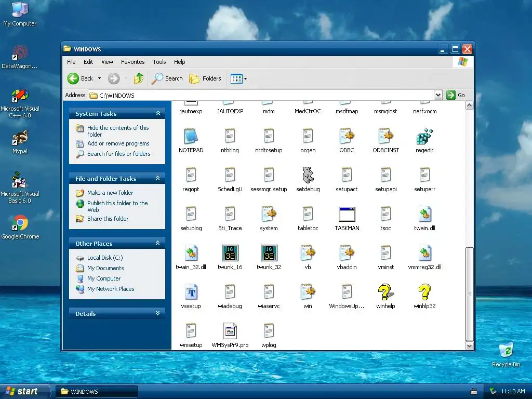Open the Back history dropdown arrow
The width and height of the screenshot is (532, 399).
[x=99, y=78]
